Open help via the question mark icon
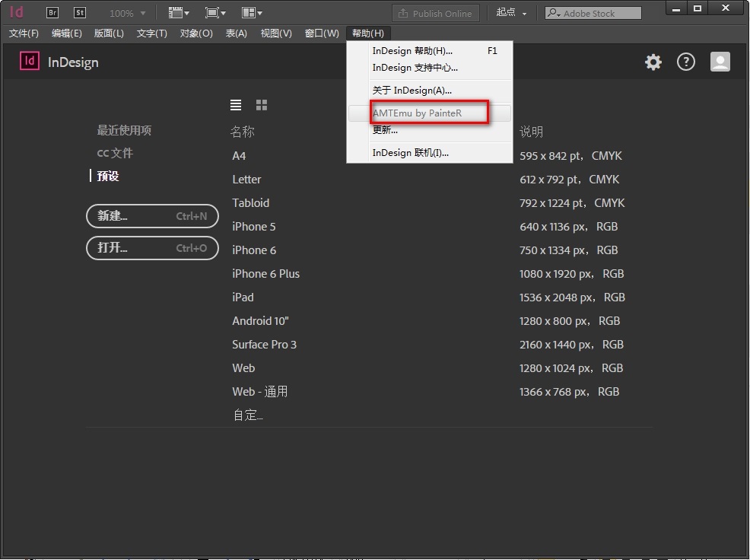The height and width of the screenshot is (560, 750). tap(686, 62)
